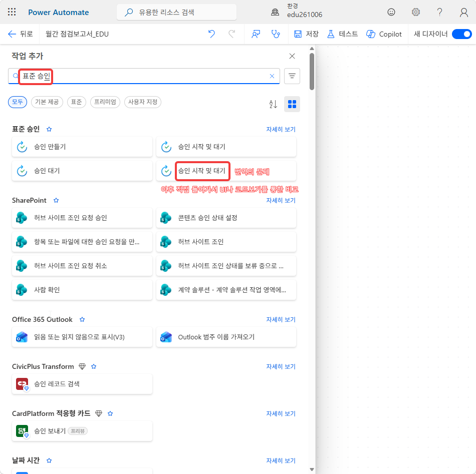Add 계약 솔루션 작업 영역 action
This screenshot has height=474, width=476.
(x=226, y=290)
